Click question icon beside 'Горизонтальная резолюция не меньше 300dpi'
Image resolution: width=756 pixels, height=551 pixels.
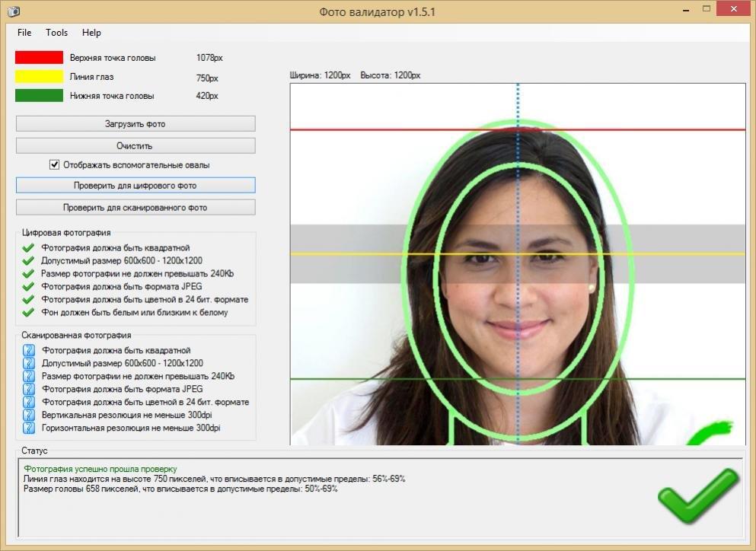point(29,428)
